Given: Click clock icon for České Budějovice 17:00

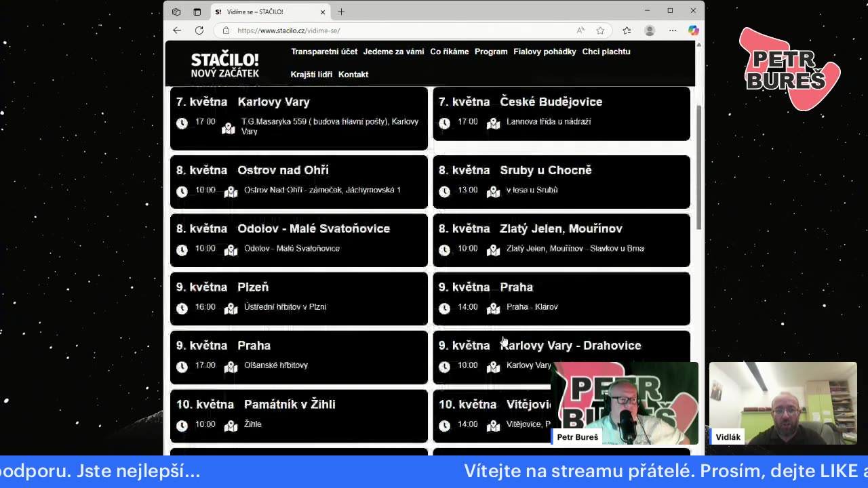Looking at the screenshot, I should [x=444, y=123].
